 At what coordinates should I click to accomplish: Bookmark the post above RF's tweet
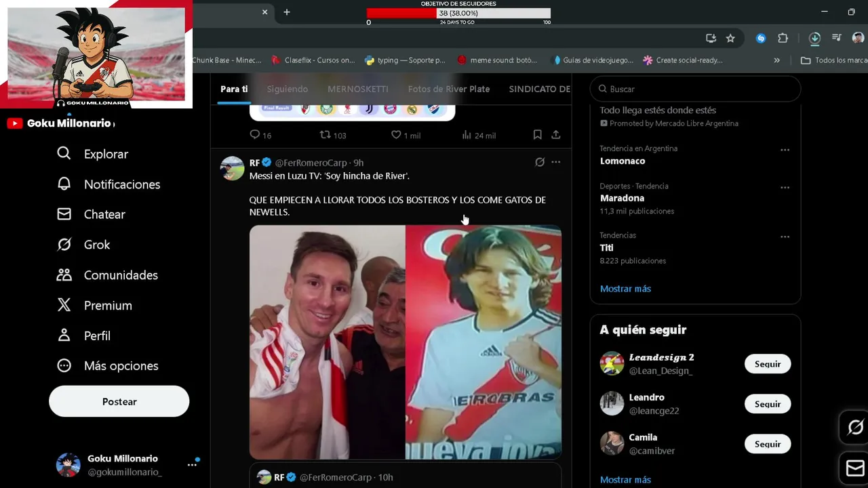click(x=537, y=135)
